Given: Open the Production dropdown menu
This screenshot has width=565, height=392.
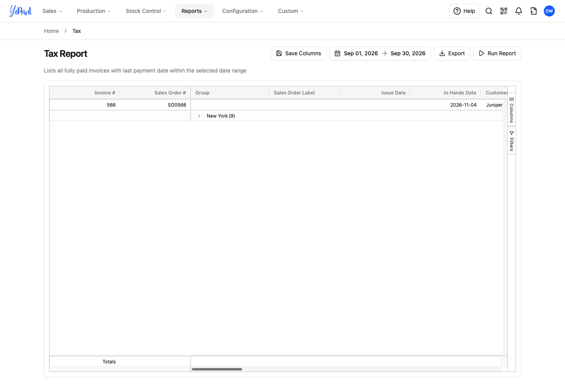Looking at the screenshot, I should pyautogui.click(x=94, y=11).
